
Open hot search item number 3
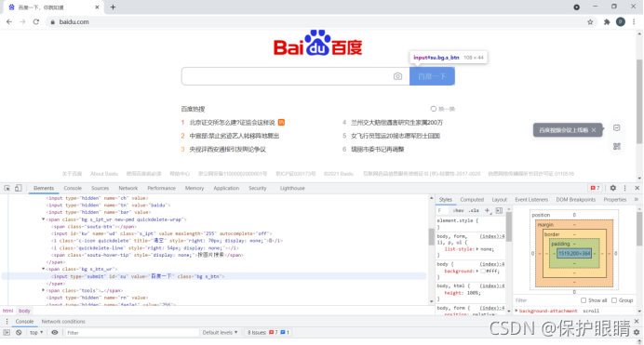(227, 150)
